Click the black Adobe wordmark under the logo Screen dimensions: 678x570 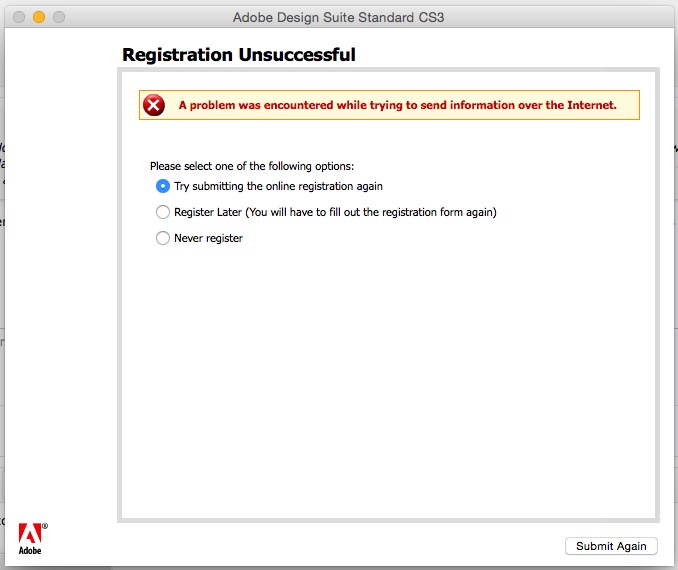tap(30, 551)
